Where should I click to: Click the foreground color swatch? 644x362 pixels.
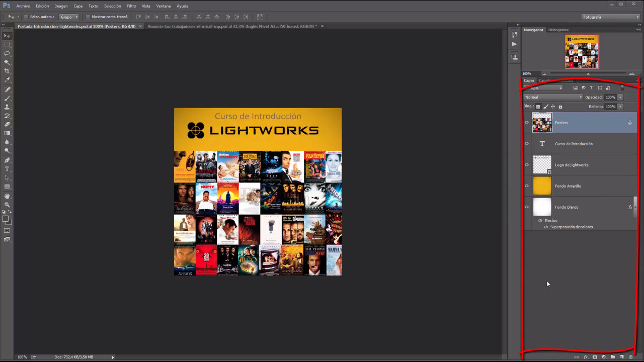pyautogui.click(x=6, y=219)
